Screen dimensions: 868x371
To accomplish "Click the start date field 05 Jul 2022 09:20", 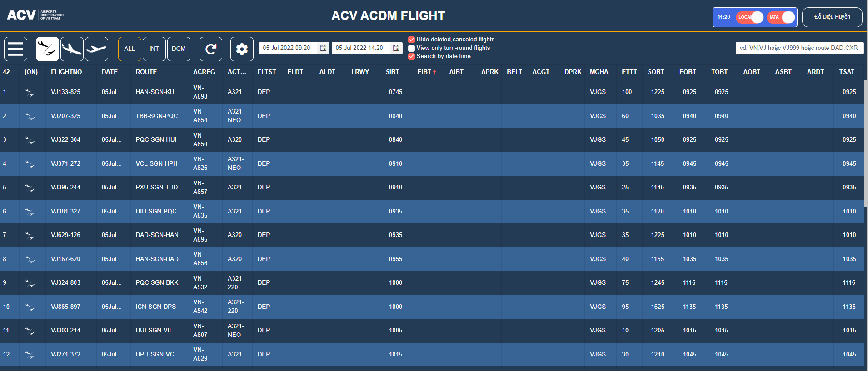I will pyautogui.click(x=287, y=48).
